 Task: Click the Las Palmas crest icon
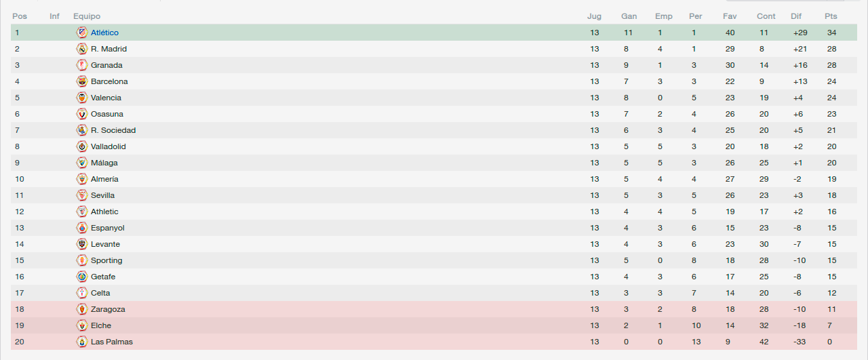point(81,342)
